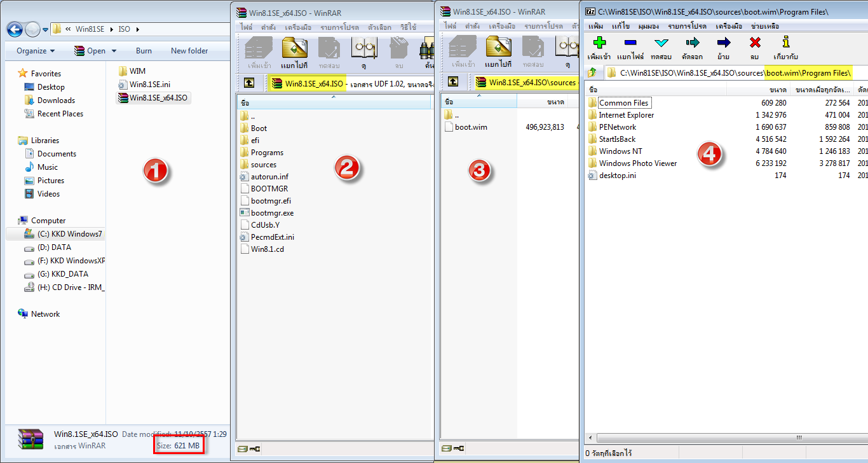This screenshot has width=868, height=463.
Task: Click คัดลอก copy icon in 7-Zip
Action: pos(692,48)
